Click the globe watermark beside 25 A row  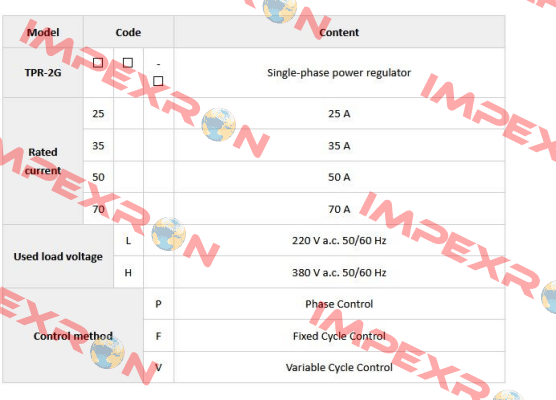tap(218, 124)
